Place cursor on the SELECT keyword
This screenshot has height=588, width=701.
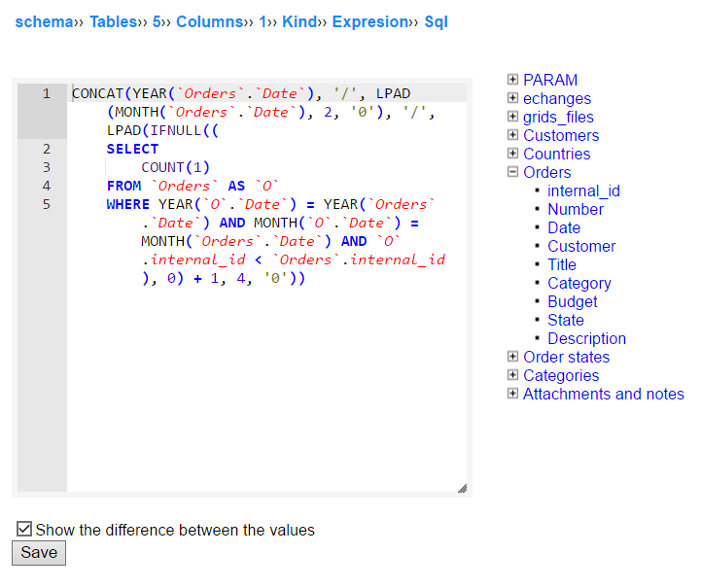click(x=132, y=149)
